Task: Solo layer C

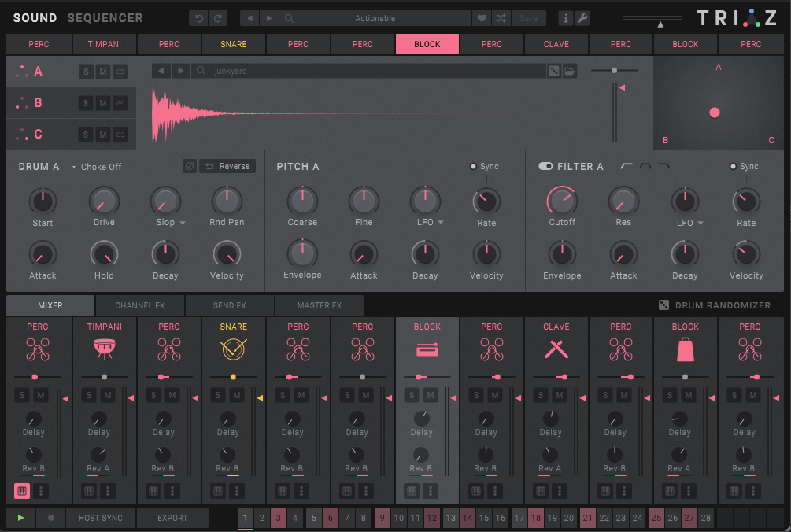Action: click(x=86, y=135)
